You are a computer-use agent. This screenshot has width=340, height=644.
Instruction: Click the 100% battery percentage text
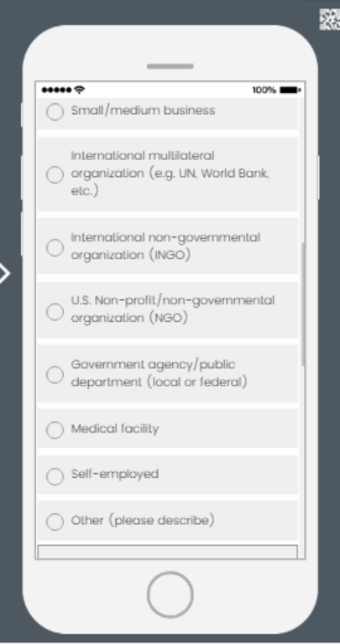264,90
